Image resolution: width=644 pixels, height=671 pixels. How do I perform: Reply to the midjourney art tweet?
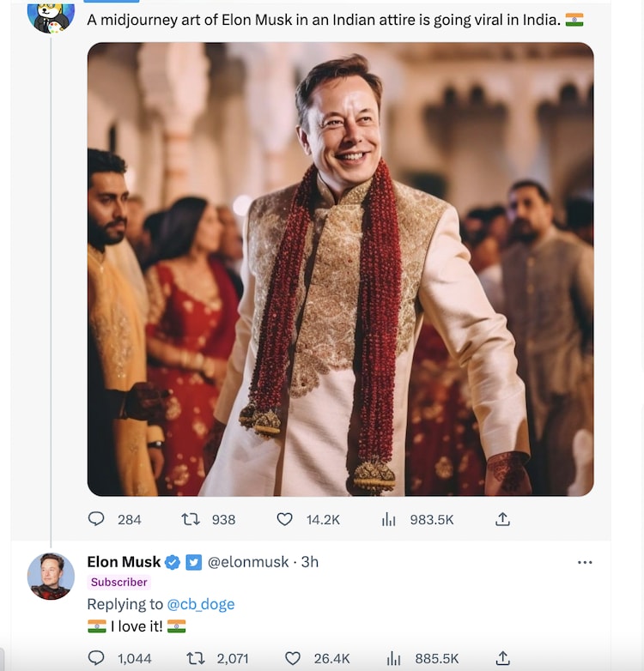tap(97, 519)
